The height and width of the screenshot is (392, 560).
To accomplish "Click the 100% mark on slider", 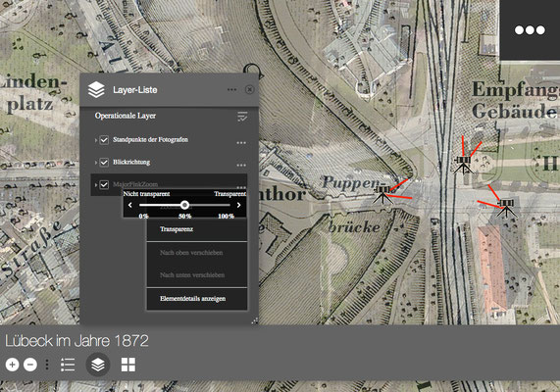I will [227, 216].
